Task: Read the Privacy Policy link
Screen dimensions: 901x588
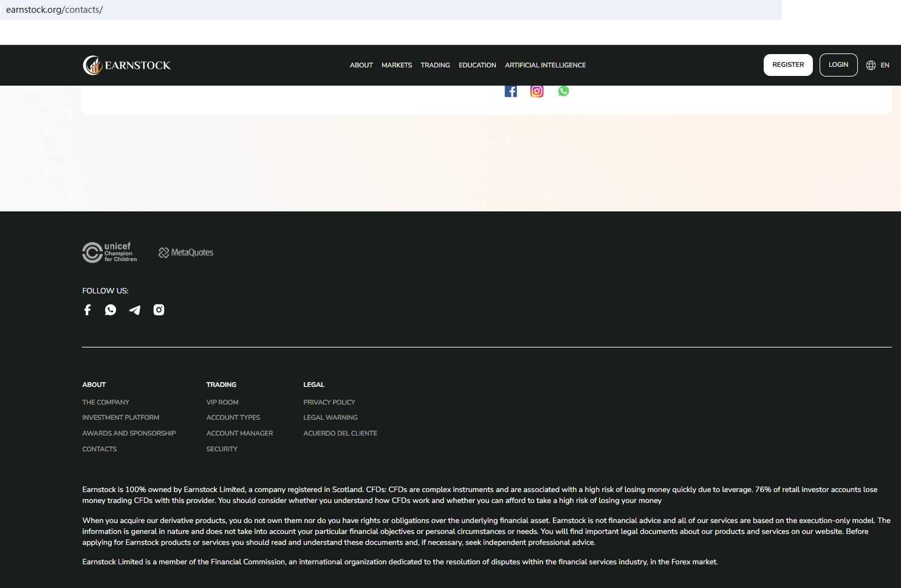Action: pos(329,402)
